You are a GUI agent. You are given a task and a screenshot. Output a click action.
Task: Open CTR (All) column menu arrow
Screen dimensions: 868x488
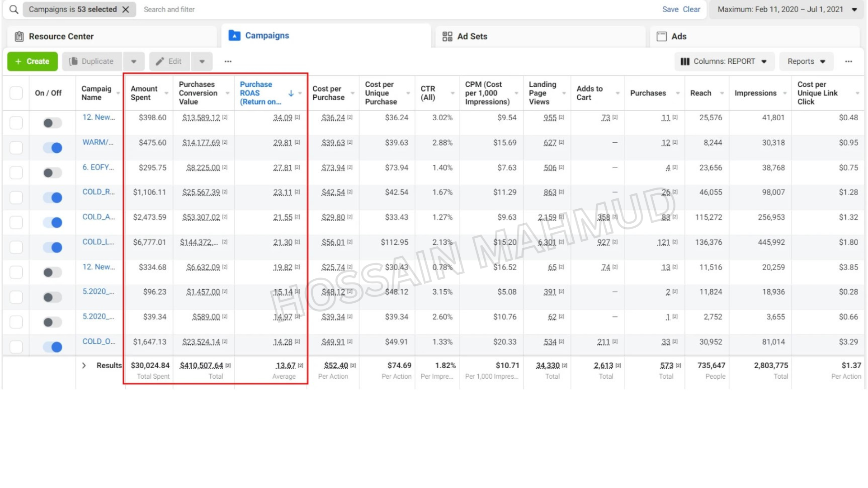453,93
